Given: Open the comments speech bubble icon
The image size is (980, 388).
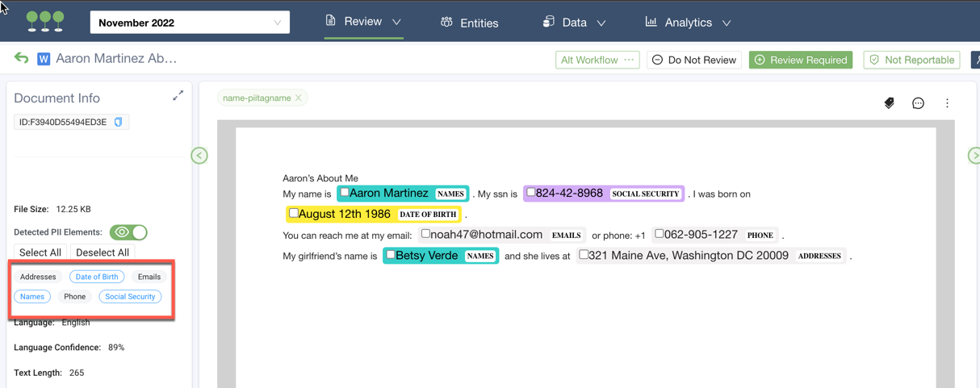Looking at the screenshot, I should coord(918,103).
